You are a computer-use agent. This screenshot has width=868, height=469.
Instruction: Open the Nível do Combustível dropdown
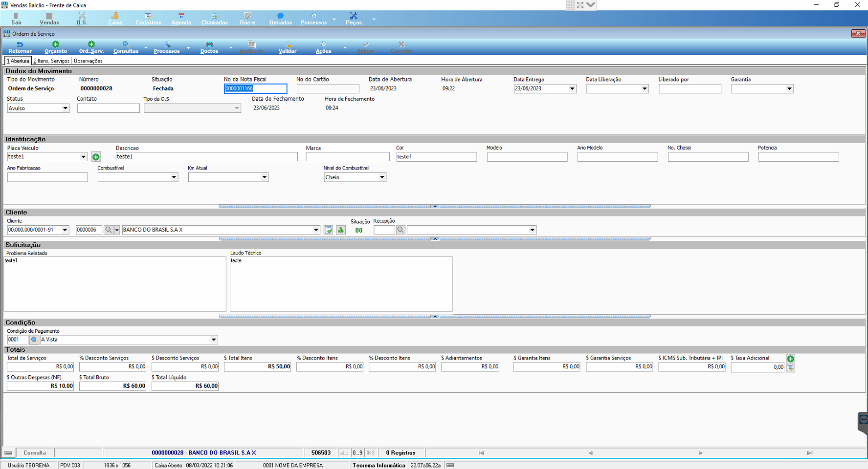(382, 177)
